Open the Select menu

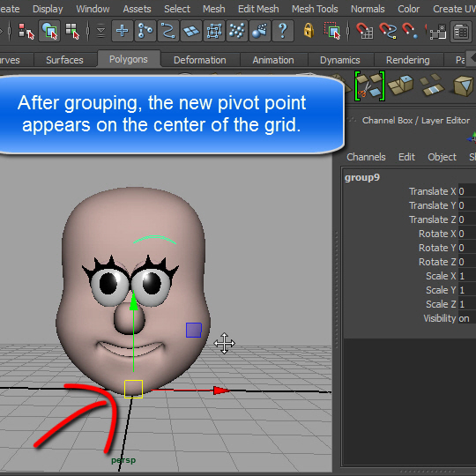(177, 9)
